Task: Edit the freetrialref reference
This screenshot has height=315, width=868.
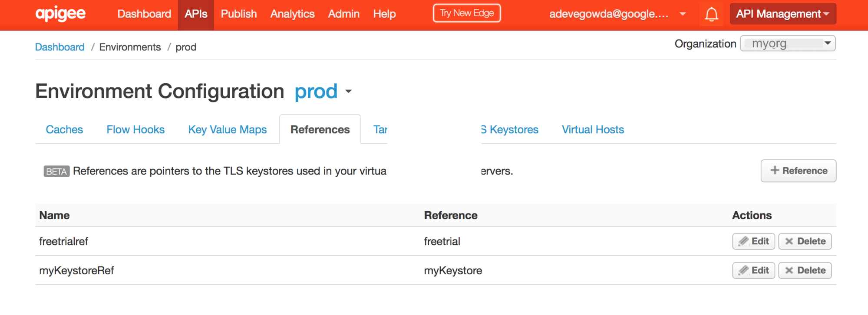Action: click(753, 241)
